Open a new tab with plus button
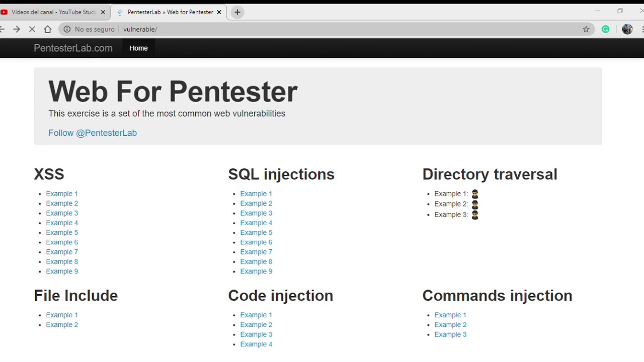This screenshot has width=644, height=362. pyautogui.click(x=237, y=12)
